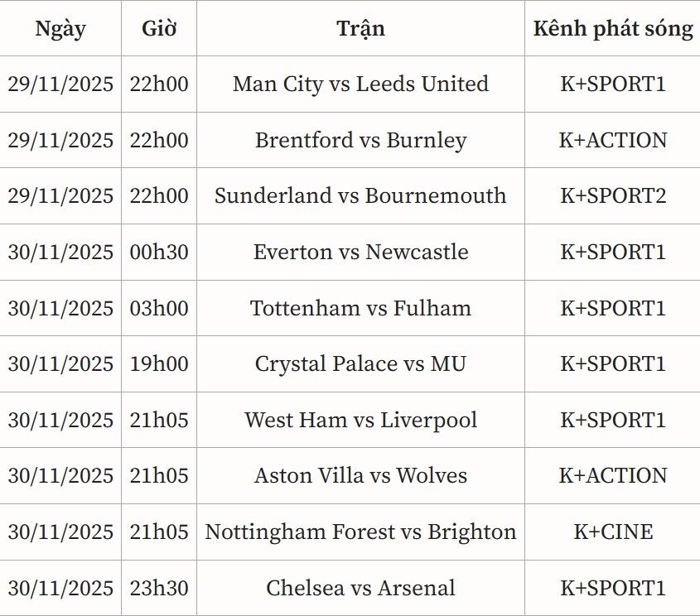Select the Everton vs Newcastle match

click(x=360, y=253)
